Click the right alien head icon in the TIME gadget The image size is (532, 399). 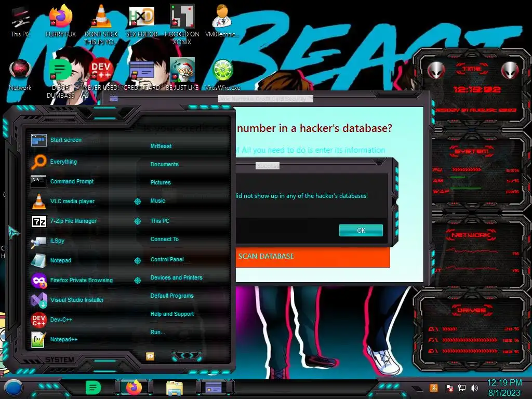pyautogui.click(x=510, y=70)
